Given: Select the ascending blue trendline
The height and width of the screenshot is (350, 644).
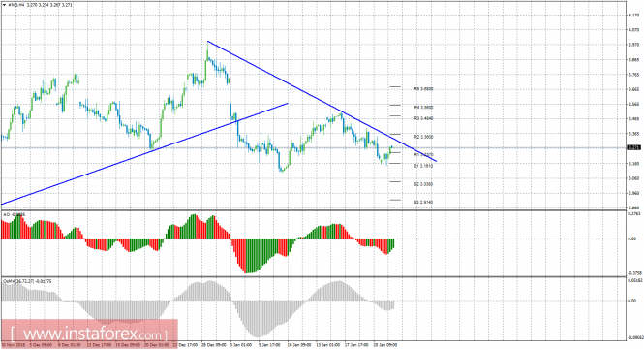Looking at the screenshot, I should [x=144, y=153].
